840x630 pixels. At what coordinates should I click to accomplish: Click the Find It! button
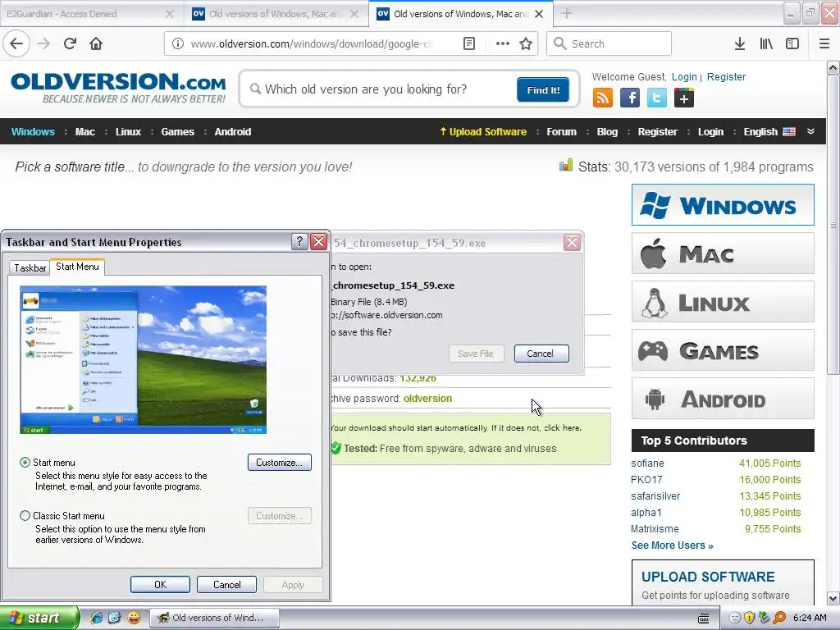(543, 89)
